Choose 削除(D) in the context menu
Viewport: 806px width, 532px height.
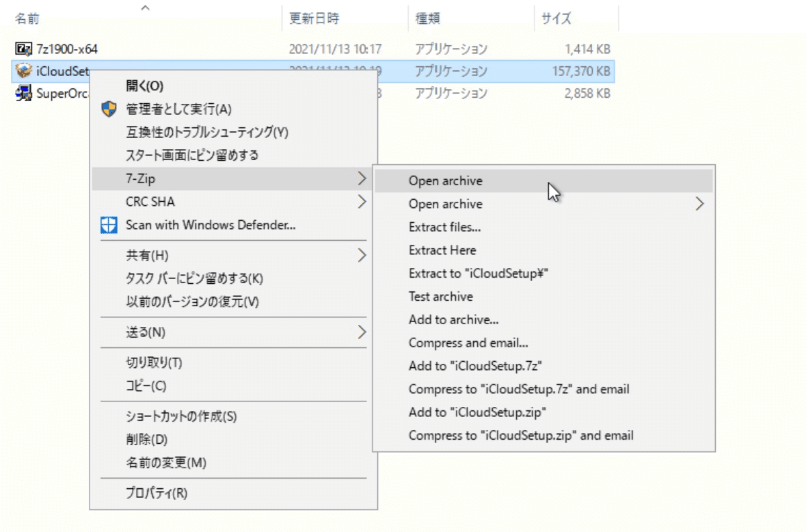coord(234,439)
